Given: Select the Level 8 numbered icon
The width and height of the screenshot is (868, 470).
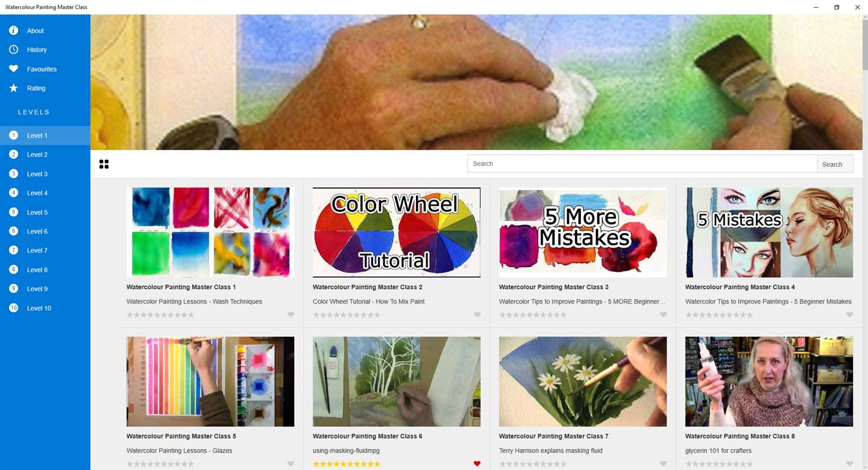Looking at the screenshot, I should click(x=13, y=269).
